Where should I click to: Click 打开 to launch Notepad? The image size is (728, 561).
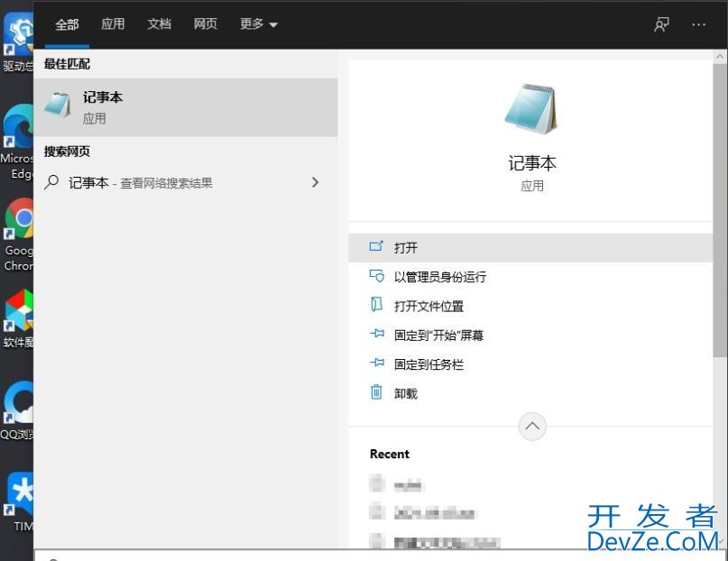406,248
